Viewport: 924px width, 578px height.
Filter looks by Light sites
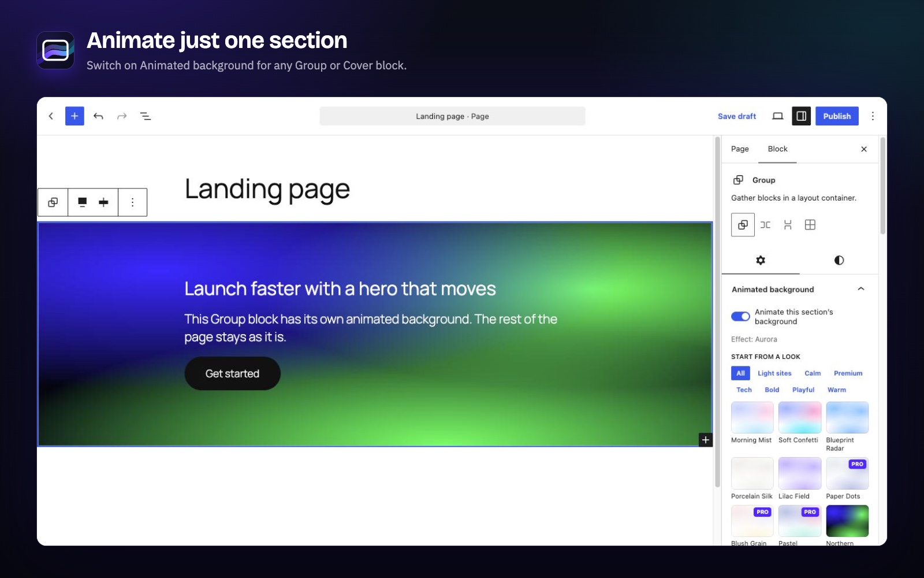[774, 373]
